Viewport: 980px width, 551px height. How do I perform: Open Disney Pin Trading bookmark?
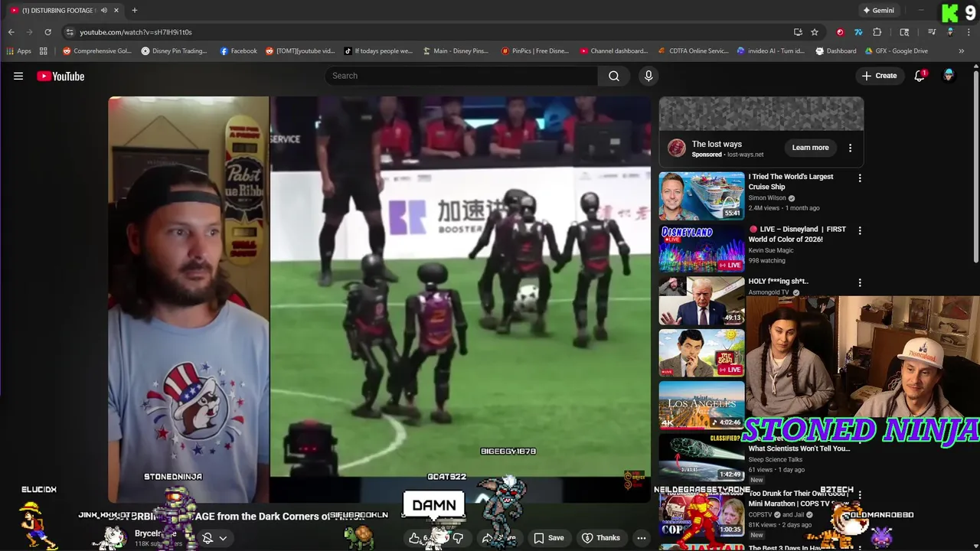click(175, 51)
